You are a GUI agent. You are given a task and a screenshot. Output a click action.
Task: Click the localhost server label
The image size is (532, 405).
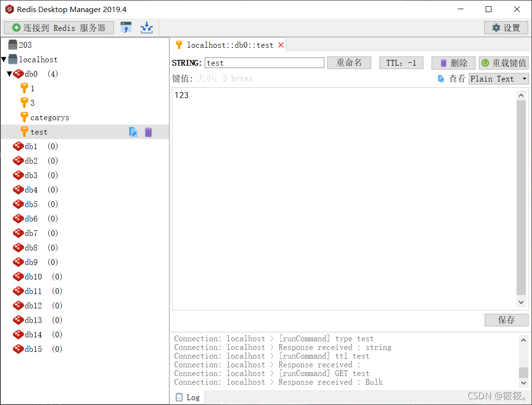pyautogui.click(x=38, y=59)
